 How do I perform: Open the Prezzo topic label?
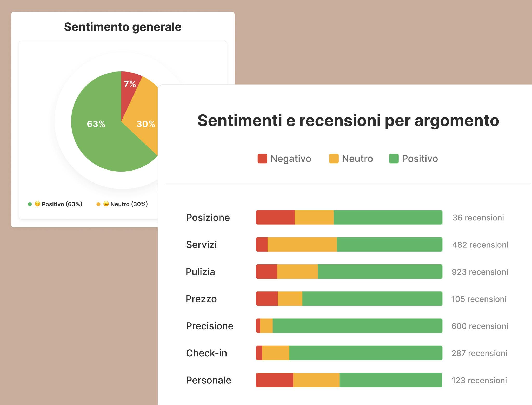click(x=201, y=299)
